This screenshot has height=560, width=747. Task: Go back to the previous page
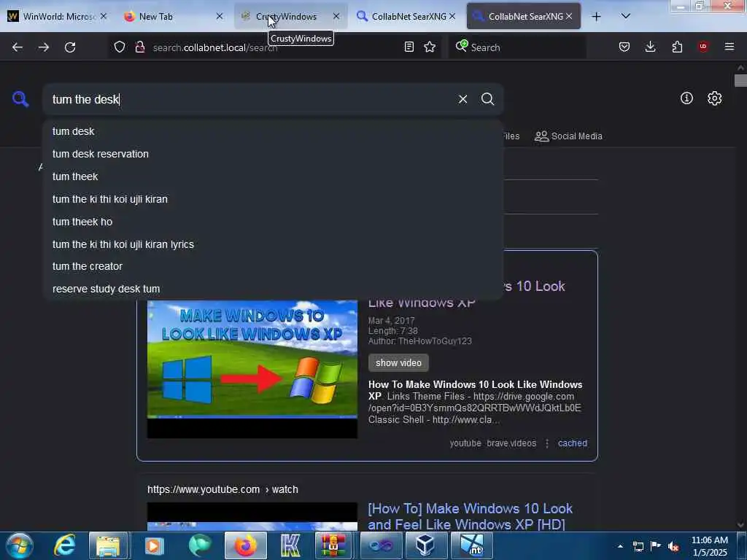[18, 47]
